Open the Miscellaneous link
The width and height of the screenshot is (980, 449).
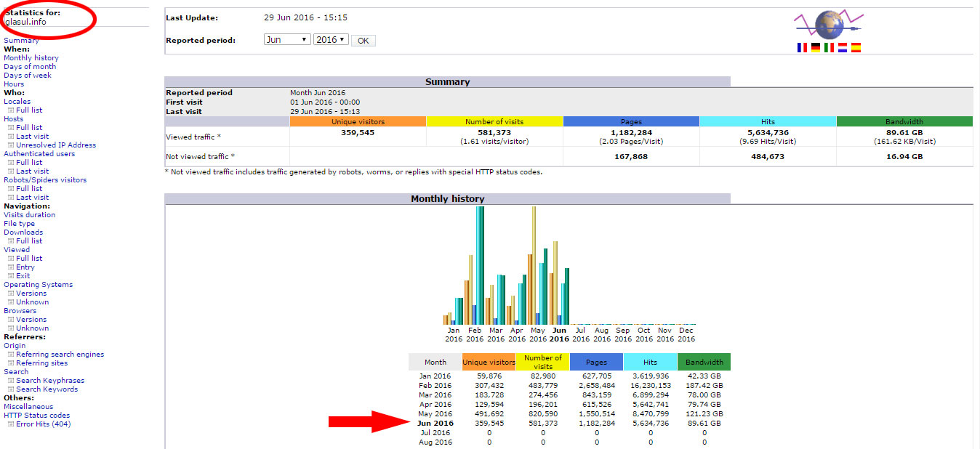pyautogui.click(x=28, y=407)
